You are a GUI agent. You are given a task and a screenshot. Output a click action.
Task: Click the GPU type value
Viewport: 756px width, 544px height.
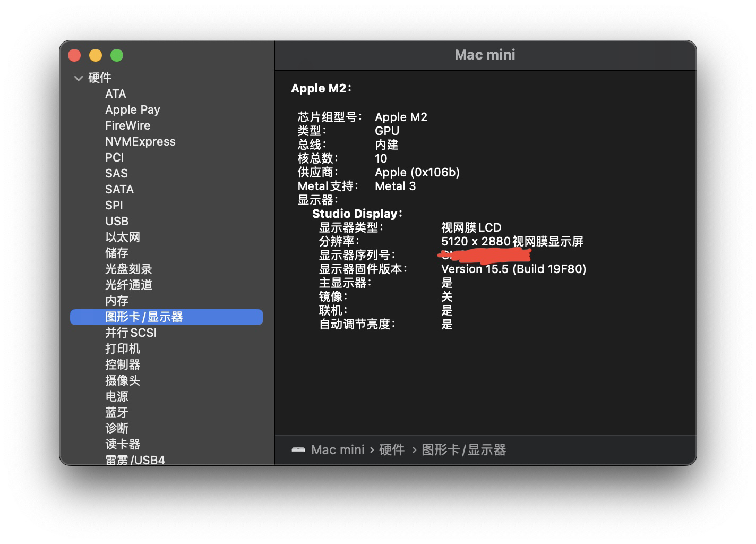point(387,131)
